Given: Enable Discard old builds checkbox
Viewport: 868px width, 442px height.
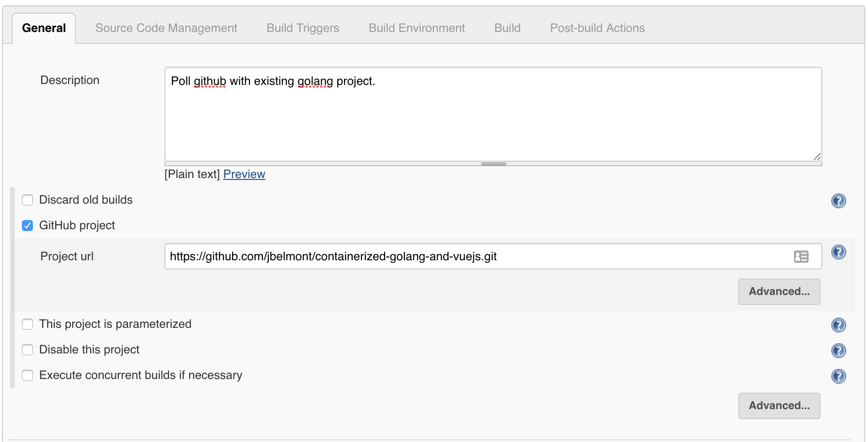Looking at the screenshot, I should 27,200.
